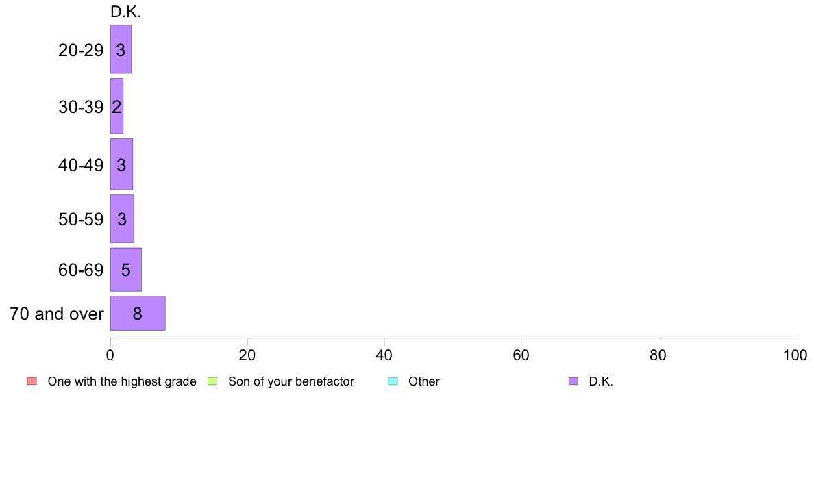Image resolution: width=814 pixels, height=504 pixels.
Task: Click 'Son of your benefactor' legend text
Action: [291, 381]
